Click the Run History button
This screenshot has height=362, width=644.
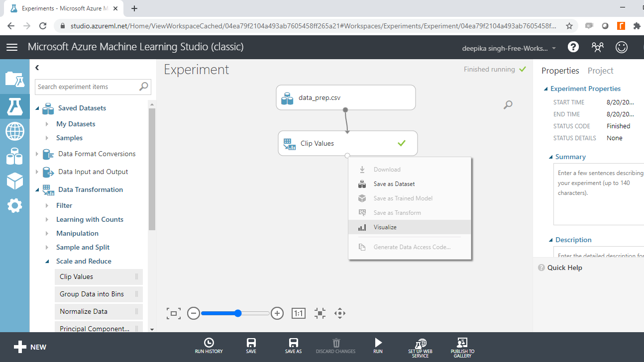(209, 346)
